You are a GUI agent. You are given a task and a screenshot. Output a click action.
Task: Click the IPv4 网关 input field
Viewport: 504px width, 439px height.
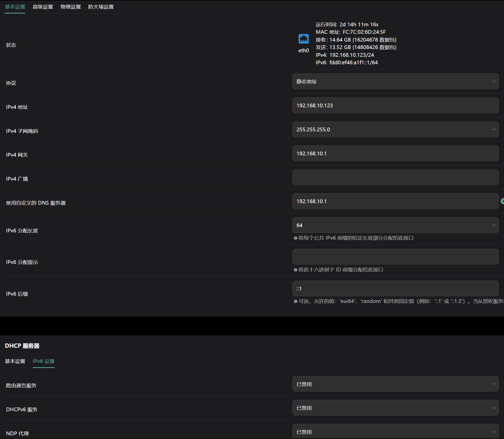[x=395, y=154]
